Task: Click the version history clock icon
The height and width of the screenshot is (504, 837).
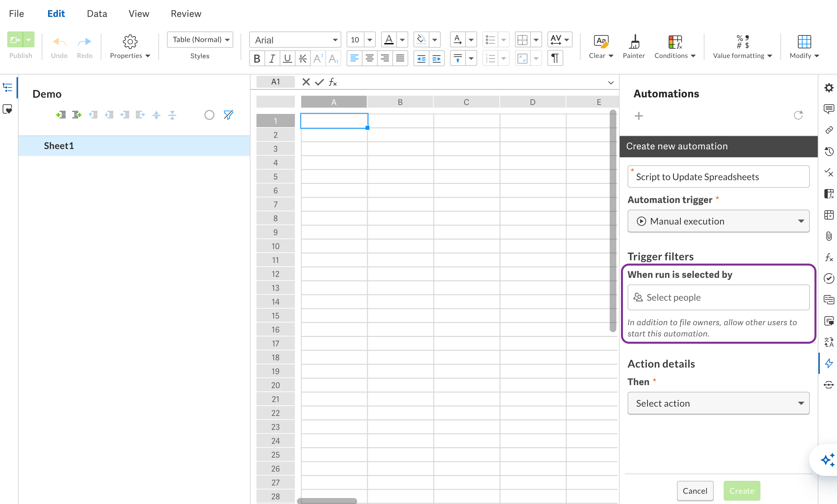Action: 829,151
